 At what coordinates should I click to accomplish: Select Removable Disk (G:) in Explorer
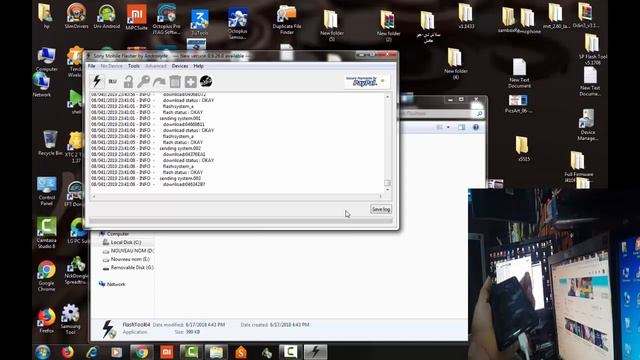pyautogui.click(x=128, y=268)
